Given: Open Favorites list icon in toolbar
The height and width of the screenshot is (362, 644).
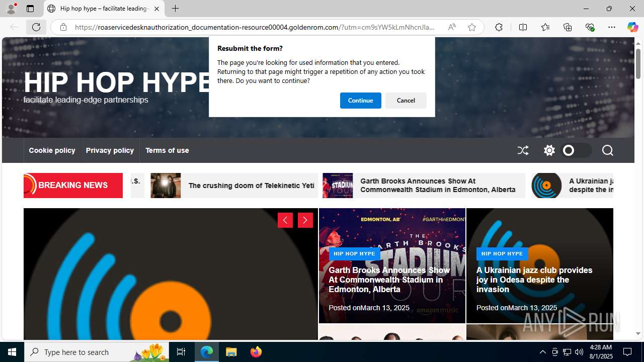Looking at the screenshot, I should [x=545, y=27].
